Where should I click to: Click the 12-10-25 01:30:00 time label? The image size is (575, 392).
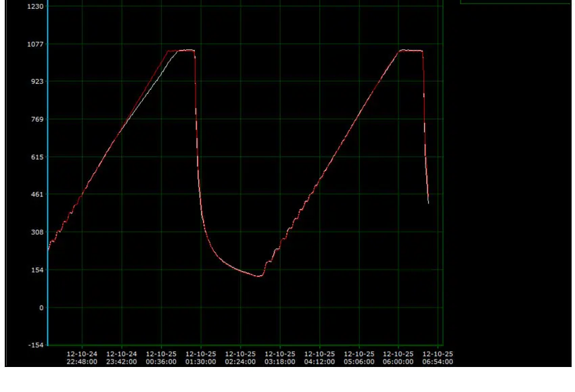tap(201, 358)
